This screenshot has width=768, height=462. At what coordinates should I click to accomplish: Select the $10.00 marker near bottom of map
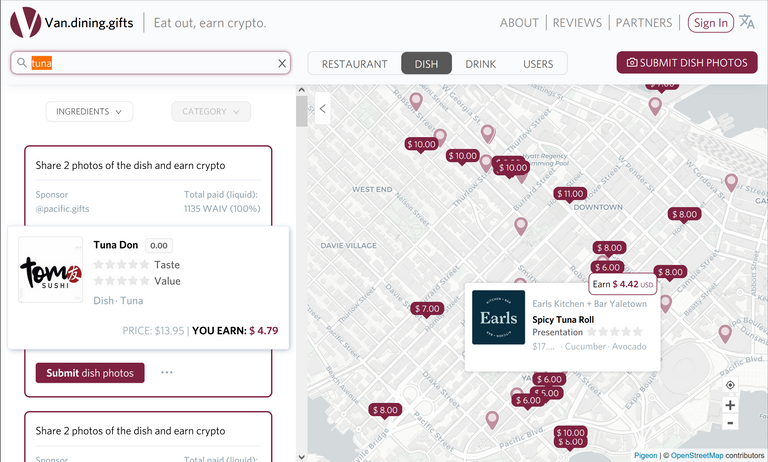(x=570, y=432)
